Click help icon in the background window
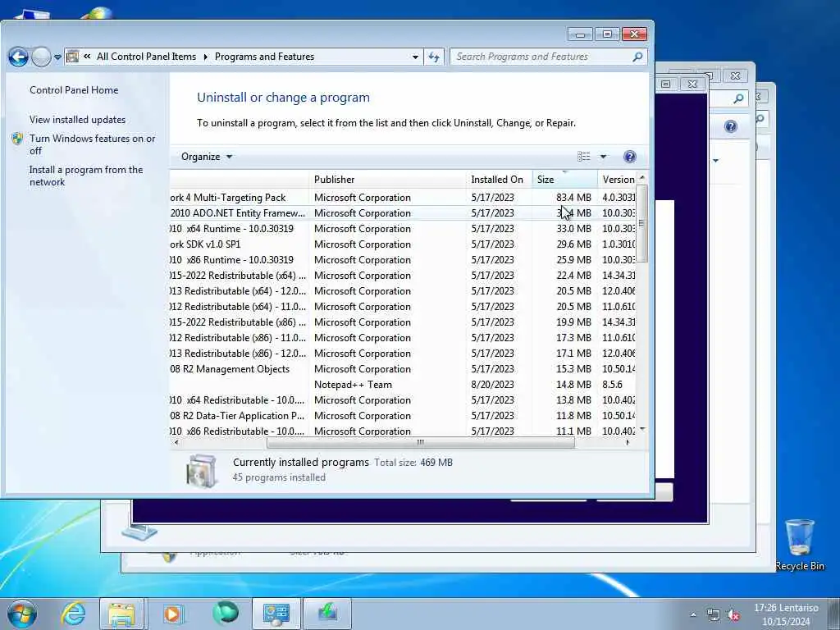The image size is (840, 630). tap(730, 126)
